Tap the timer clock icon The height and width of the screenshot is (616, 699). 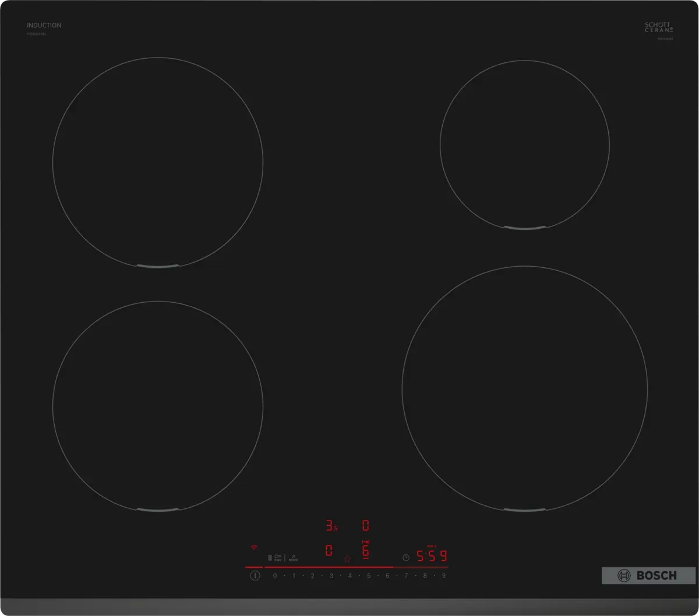[x=406, y=557]
